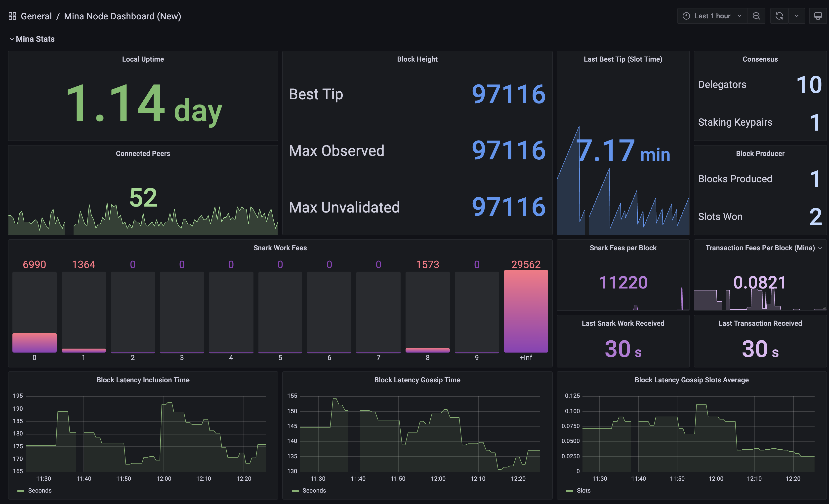Click the cycle view mode monitor icon

(x=818, y=16)
